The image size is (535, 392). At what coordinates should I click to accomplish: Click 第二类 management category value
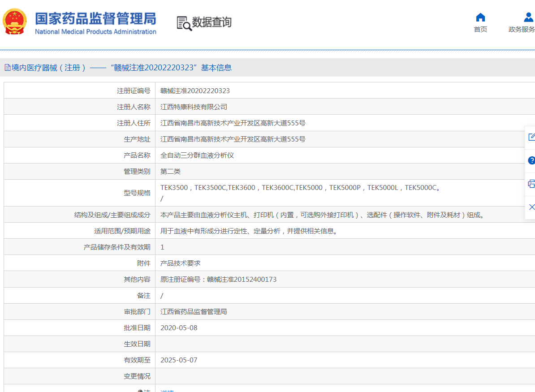pos(170,171)
